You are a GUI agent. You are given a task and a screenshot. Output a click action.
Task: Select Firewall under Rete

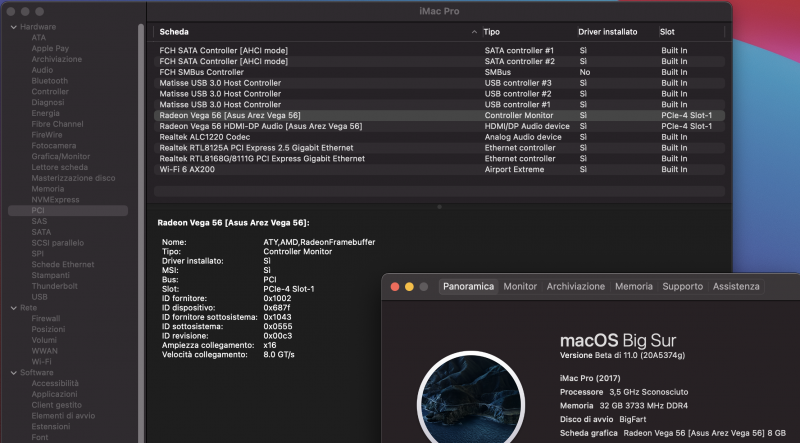tap(46, 318)
